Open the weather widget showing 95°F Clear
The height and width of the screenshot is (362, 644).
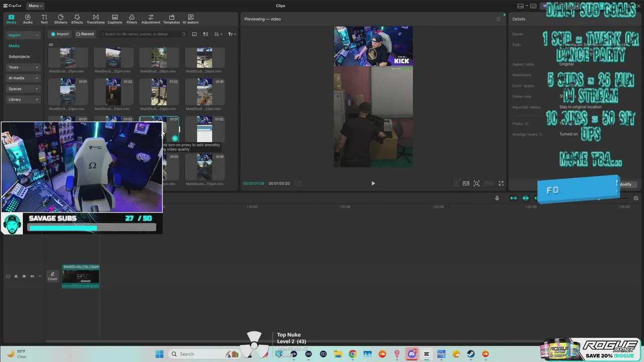click(17, 354)
